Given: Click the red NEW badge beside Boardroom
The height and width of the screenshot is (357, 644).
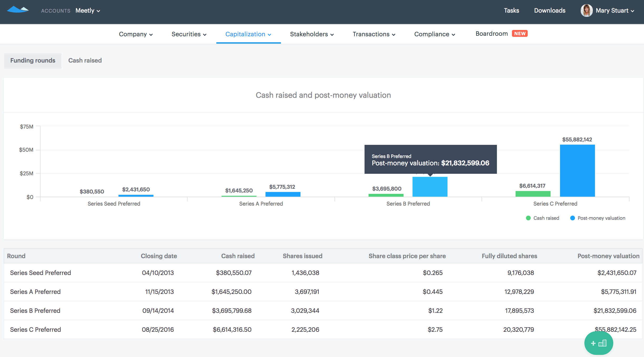Looking at the screenshot, I should 520,34.
